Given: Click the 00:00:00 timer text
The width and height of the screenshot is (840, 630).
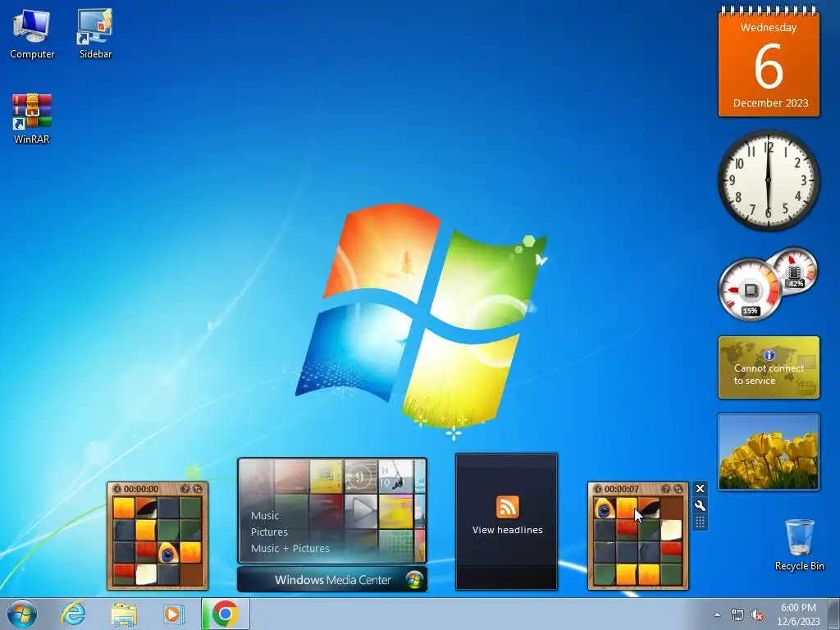Looking at the screenshot, I should click(141, 489).
